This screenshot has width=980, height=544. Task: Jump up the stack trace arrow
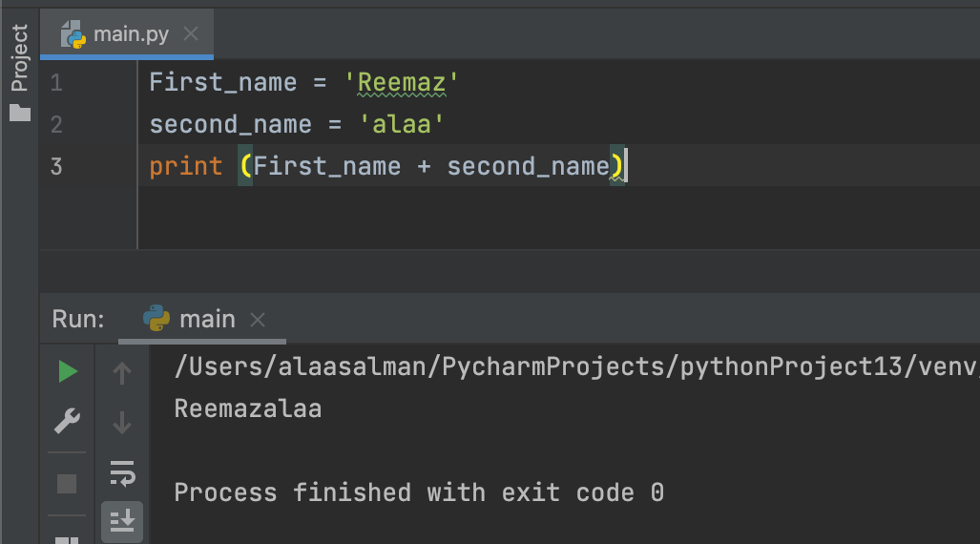coord(122,373)
